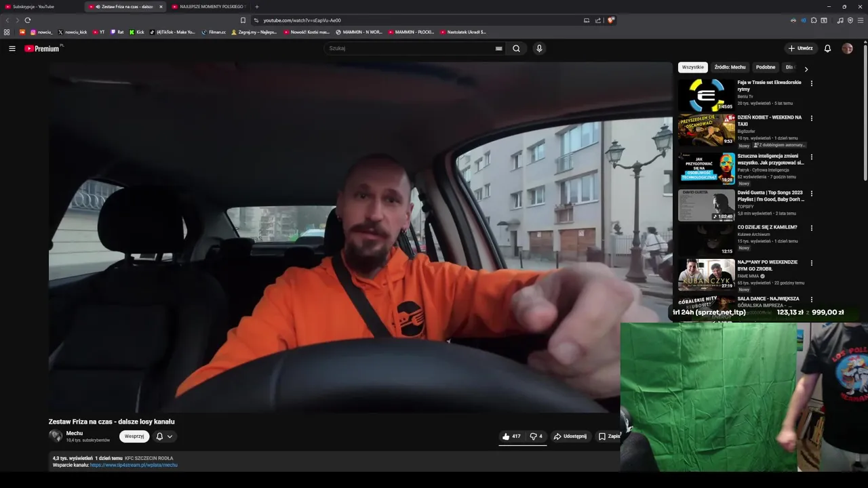The width and height of the screenshot is (868, 488).
Task: Open the 'nowciu_' Instagram bookmark
Action: click(41, 32)
